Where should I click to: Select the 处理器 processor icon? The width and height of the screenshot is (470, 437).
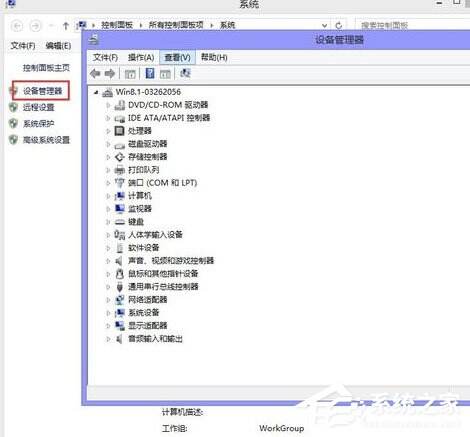(x=119, y=131)
